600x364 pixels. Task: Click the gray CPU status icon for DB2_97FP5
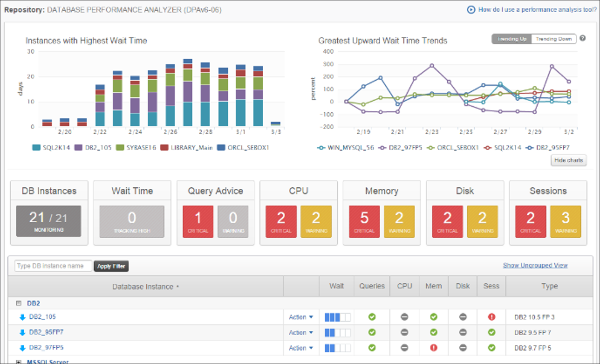click(404, 348)
